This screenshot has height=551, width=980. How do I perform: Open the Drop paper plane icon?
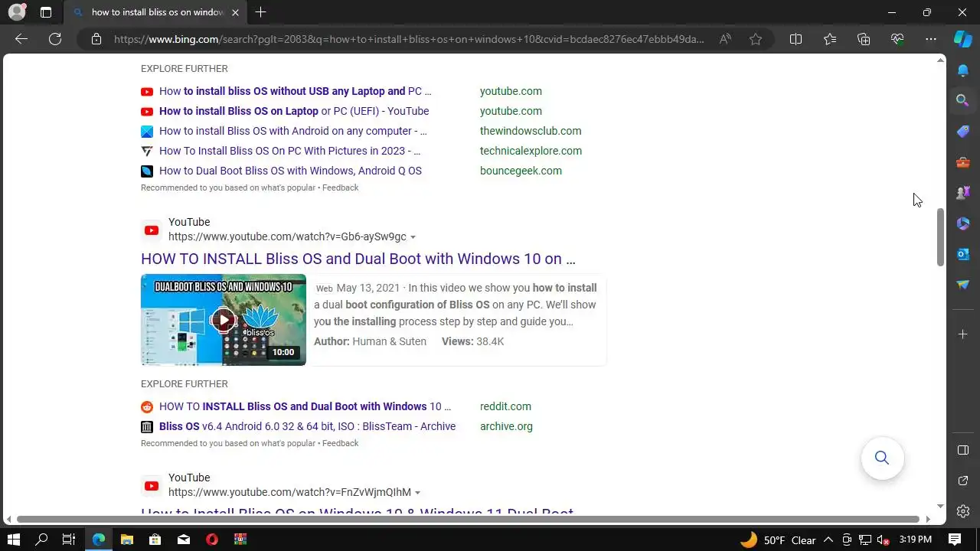tap(963, 285)
